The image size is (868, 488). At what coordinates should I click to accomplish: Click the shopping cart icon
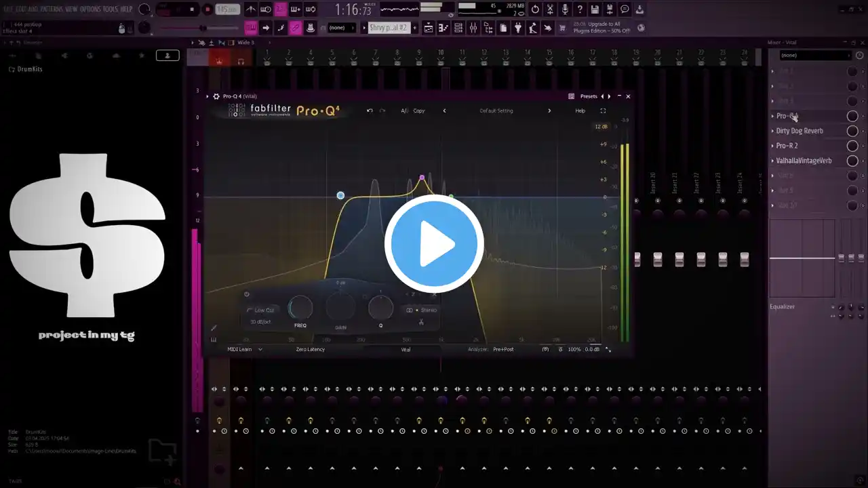(562, 28)
